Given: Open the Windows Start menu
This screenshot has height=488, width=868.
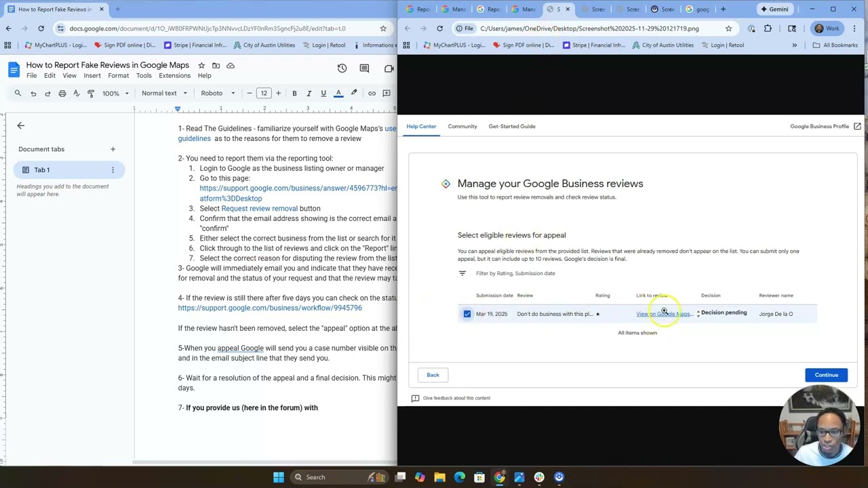Looking at the screenshot, I should [279, 477].
